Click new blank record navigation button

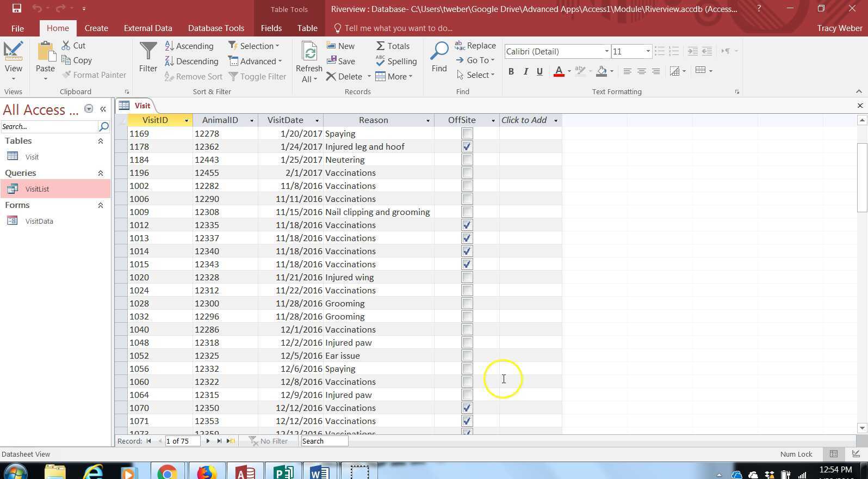tap(231, 441)
